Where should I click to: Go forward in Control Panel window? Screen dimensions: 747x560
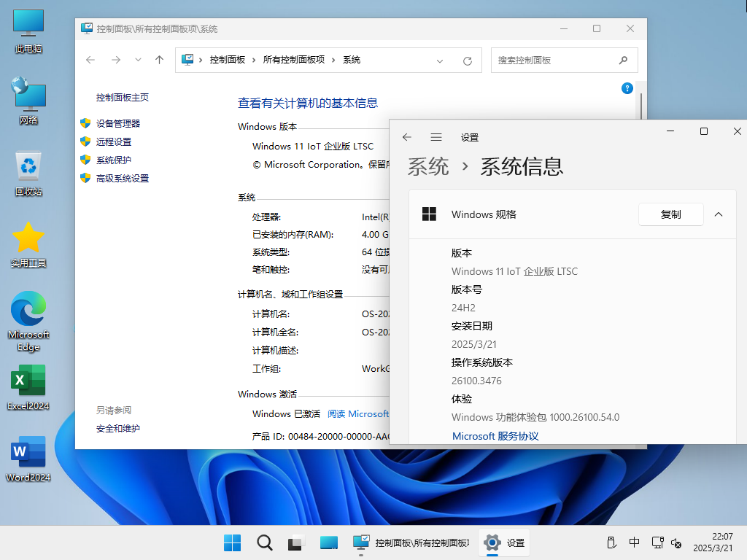tap(116, 60)
